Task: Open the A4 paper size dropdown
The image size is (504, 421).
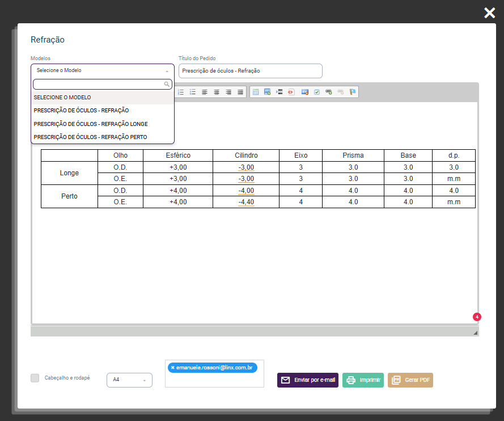Action: (129, 380)
